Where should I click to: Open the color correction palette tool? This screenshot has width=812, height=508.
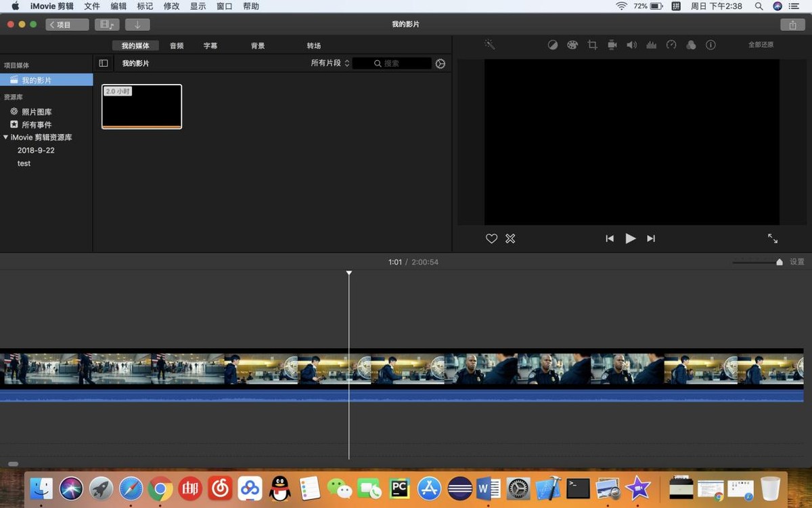pos(572,45)
